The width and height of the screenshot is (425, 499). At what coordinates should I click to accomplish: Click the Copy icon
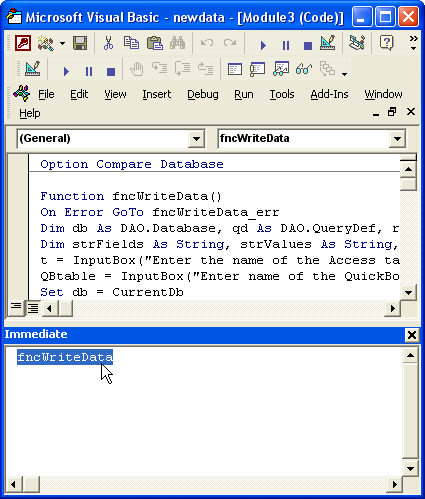tap(131, 43)
